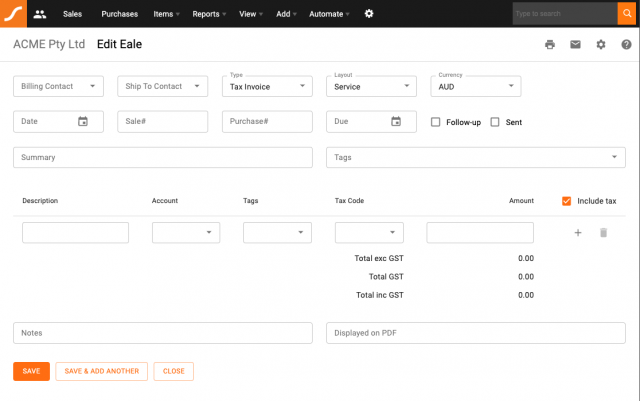
Task: Click into the Purchase# field
Action: coord(267,121)
